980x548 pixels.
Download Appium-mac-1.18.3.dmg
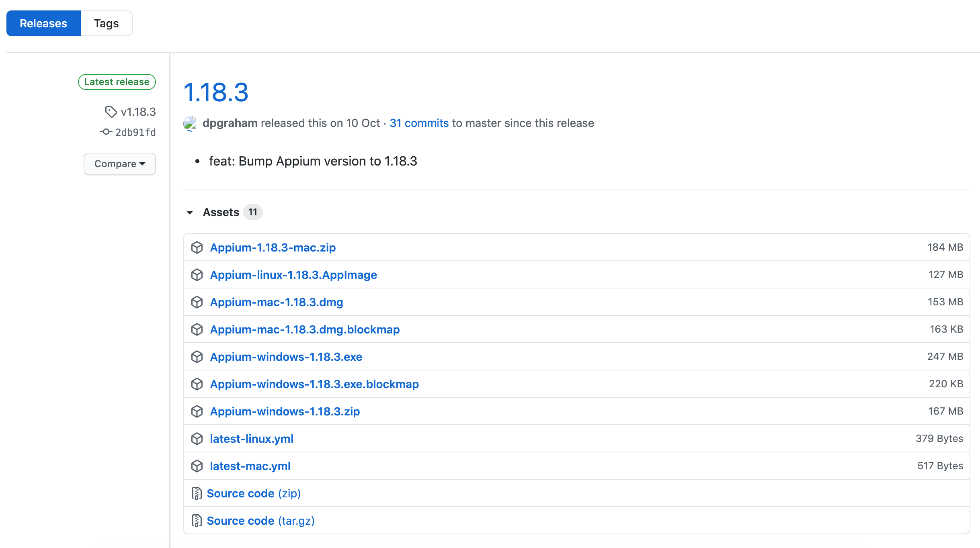pos(277,302)
